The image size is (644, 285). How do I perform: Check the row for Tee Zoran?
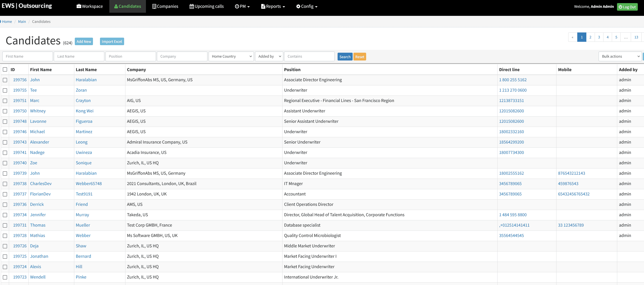click(5, 90)
